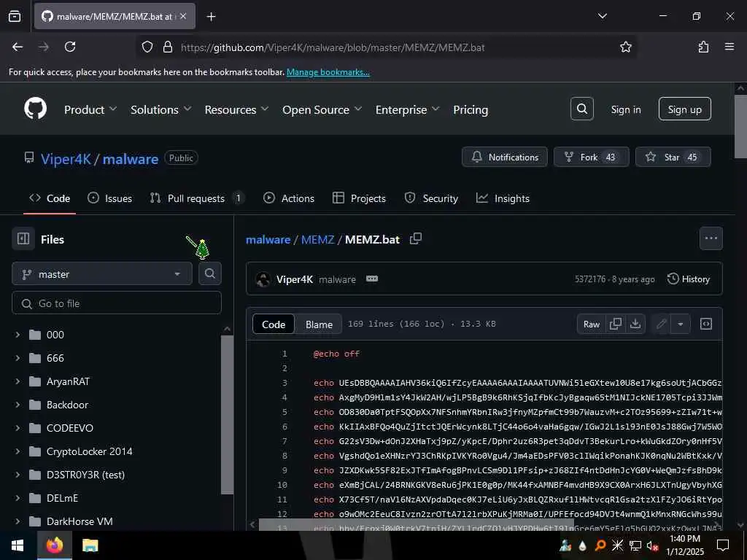Image resolution: width=747 pixels, height=560 pixels.
Task: Reload the current page
Action: click(x=70, y=47)
